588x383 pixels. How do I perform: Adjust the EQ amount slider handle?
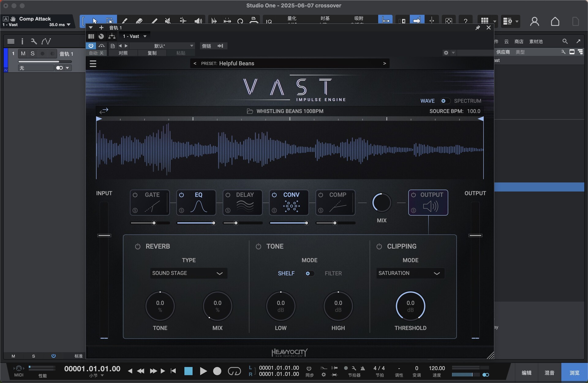(213, 223)
